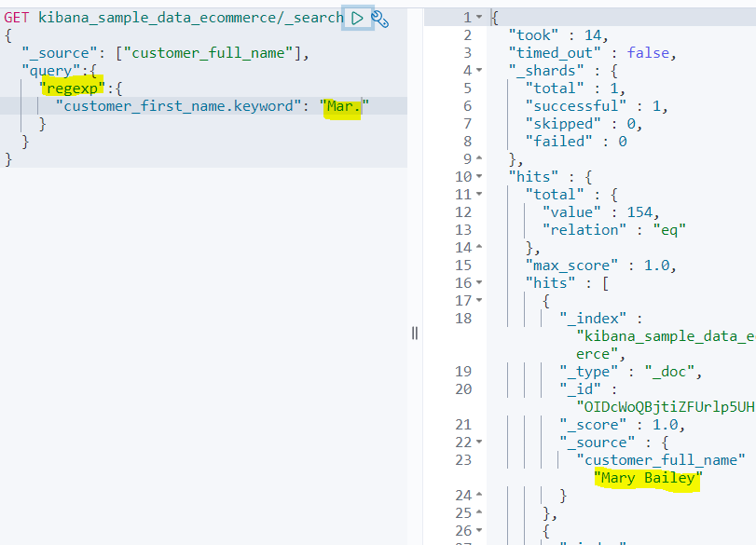
Task: Click the shards "total" : 1 line
Action: point(576,89)
